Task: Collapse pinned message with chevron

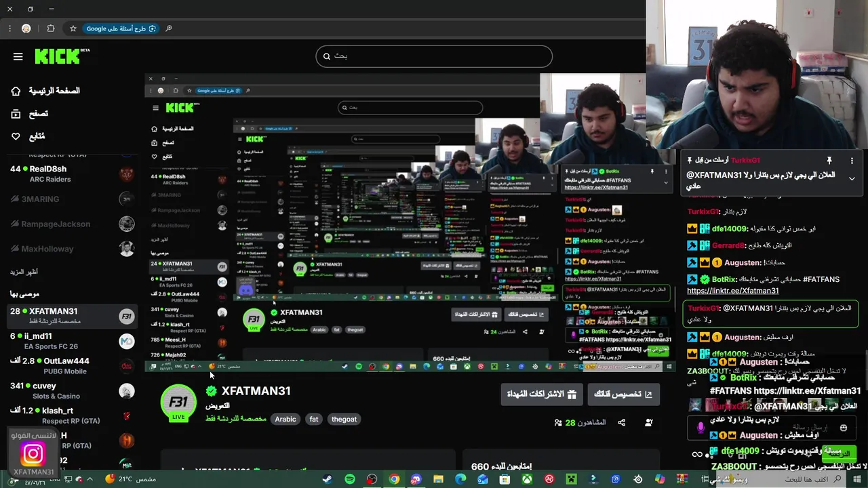Action: 852,179
